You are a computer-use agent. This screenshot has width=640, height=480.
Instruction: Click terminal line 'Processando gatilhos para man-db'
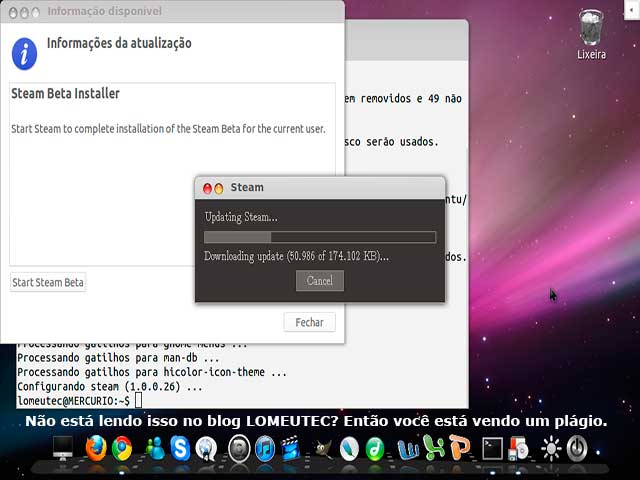118,358
